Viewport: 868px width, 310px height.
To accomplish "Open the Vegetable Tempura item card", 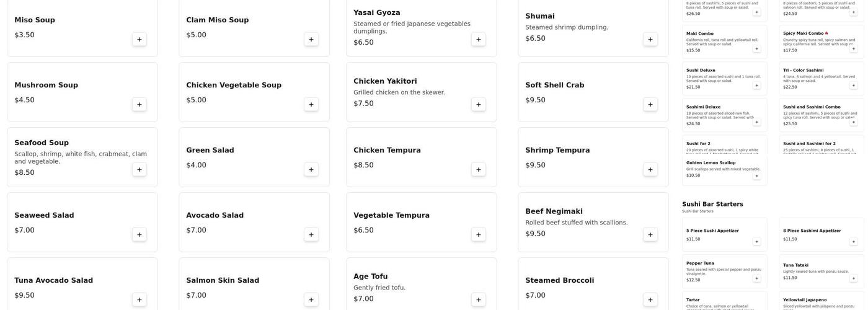I will pyautogui.click(x=422, y=222).
